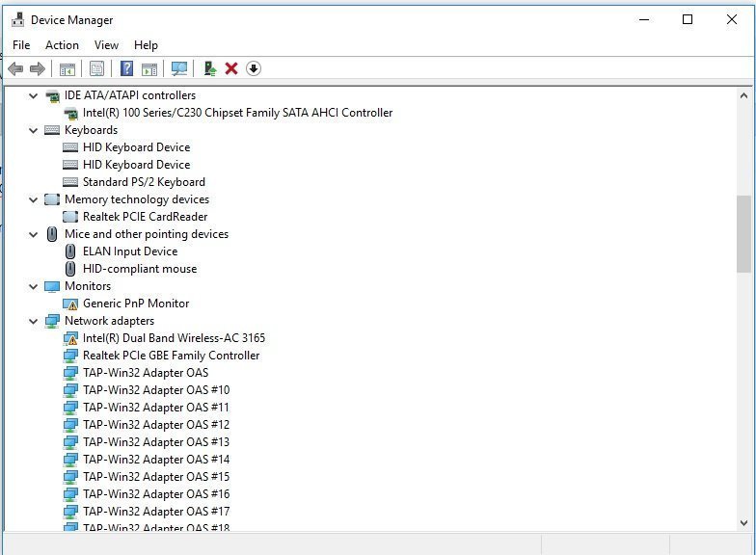The width and height of the screenshot is (756, 555).
Task: Select TAP-Win32 Adapter OAS #11
Action: pos(156,408)
